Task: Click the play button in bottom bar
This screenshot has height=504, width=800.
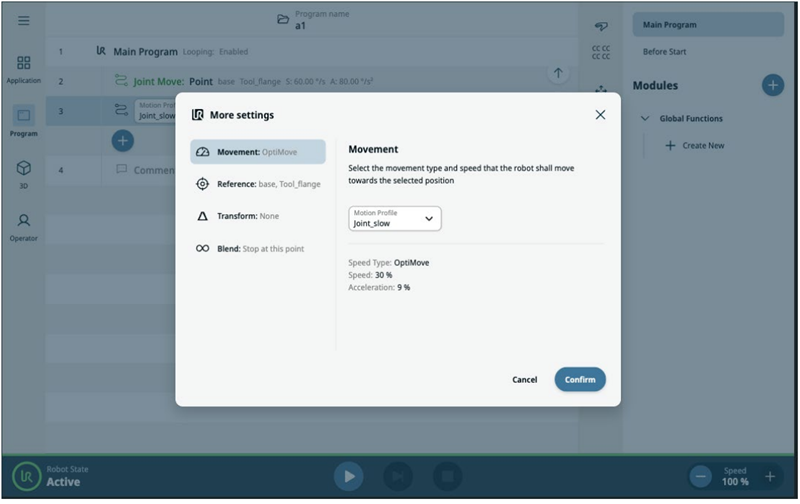Action: tap(348, 476)
